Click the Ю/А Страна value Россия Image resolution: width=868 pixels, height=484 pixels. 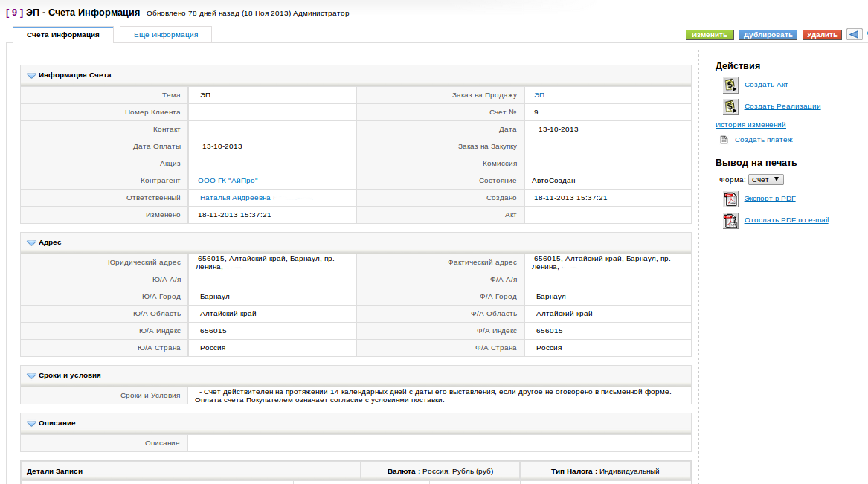click(213, 349)
